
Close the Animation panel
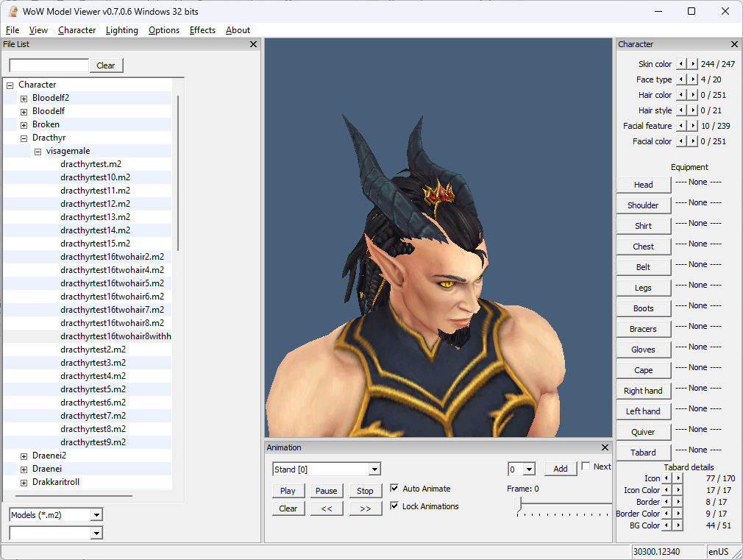[x=605, y=447]
